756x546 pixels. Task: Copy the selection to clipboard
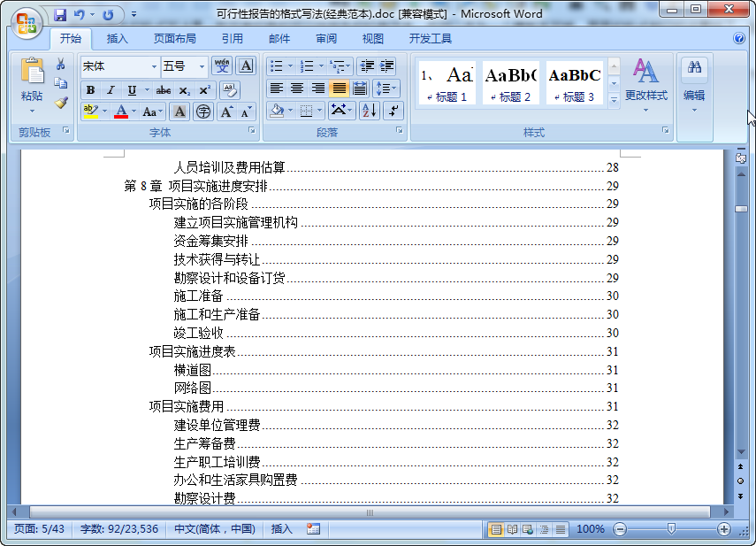point(60,83)
